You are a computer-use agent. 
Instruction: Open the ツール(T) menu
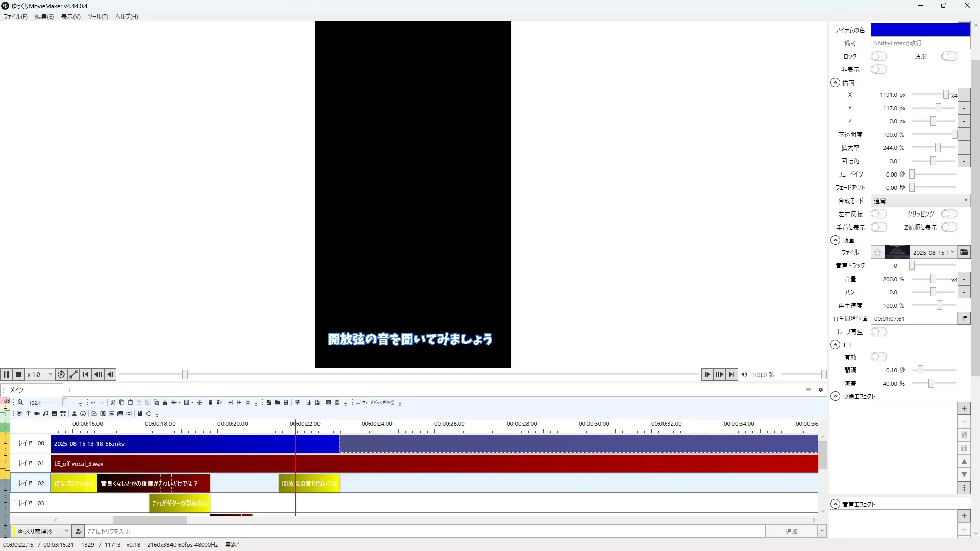[x=97, y=17]
